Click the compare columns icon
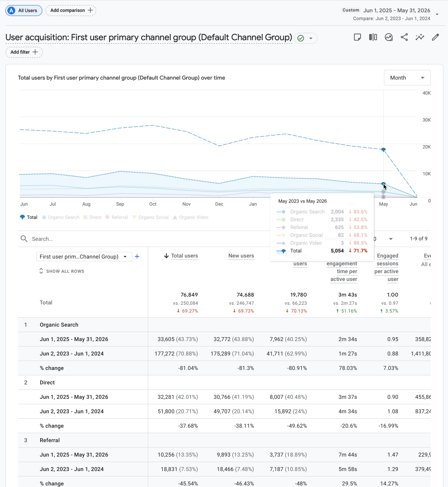Screen dimensions: 448x487 click(x=373, y=37)
